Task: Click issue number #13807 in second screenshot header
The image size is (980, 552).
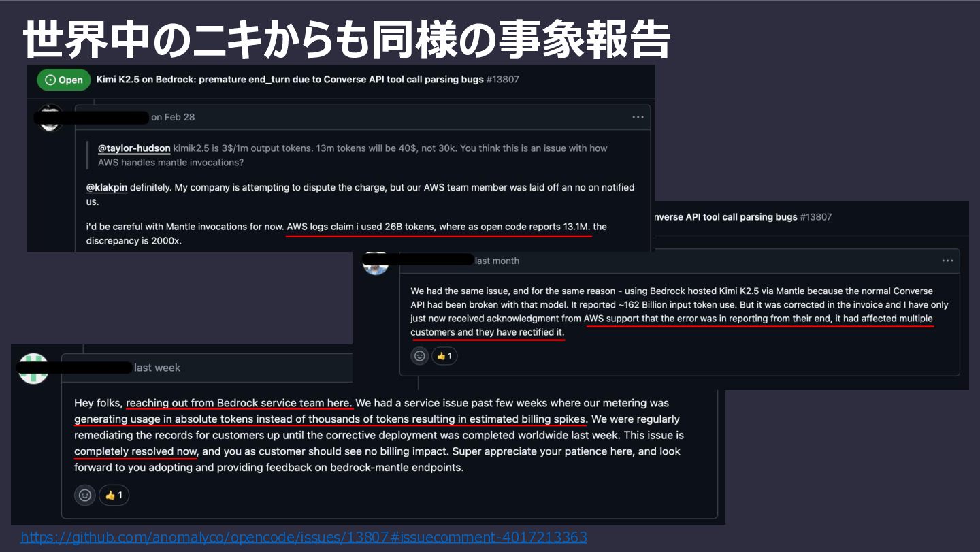Action: tap(816, 216)
